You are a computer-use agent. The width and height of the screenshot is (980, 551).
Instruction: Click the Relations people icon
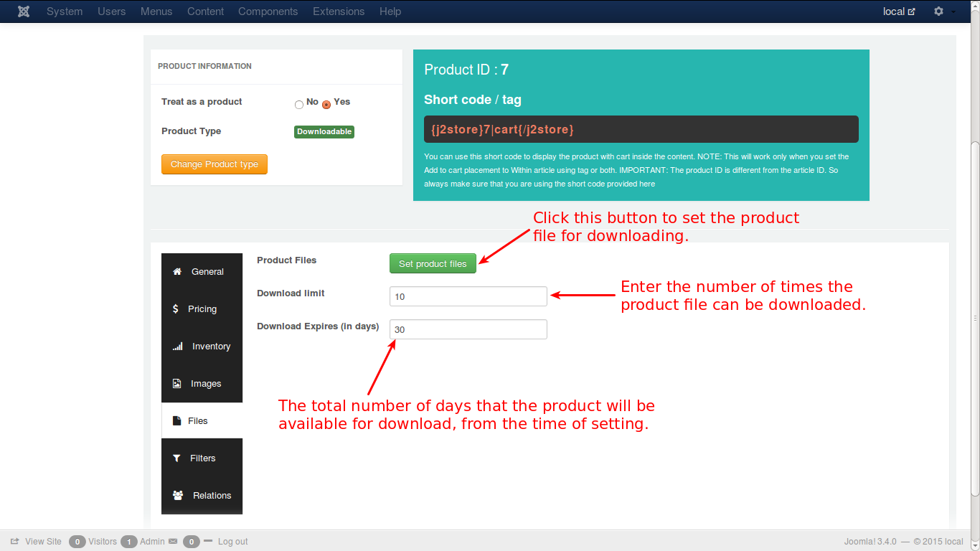178,496
